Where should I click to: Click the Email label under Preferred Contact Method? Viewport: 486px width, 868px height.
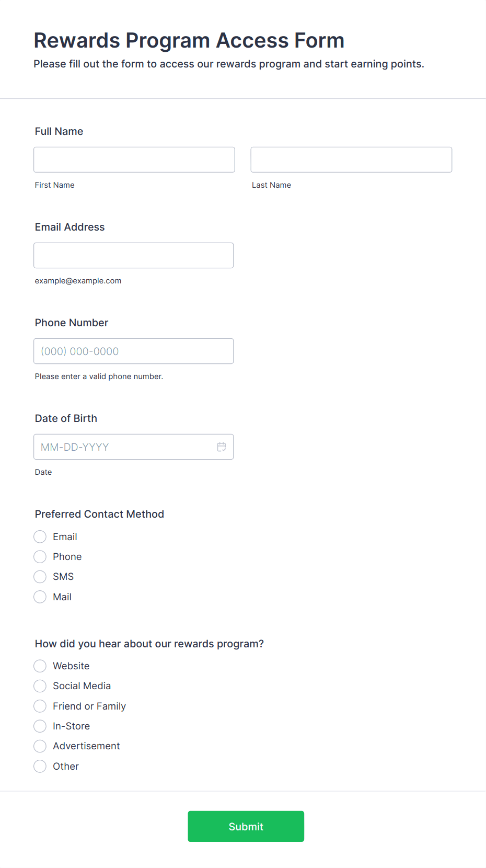[65, 537]
